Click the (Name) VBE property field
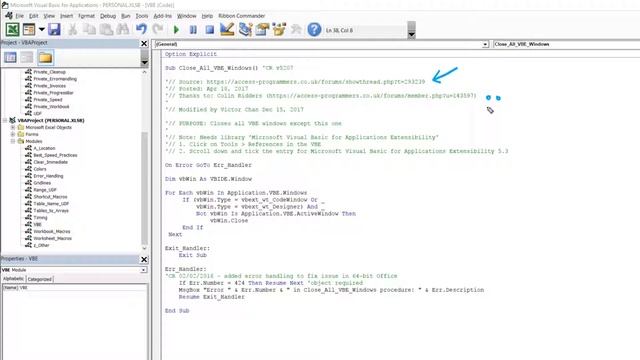The image size is (640, 360). (74, 288)
